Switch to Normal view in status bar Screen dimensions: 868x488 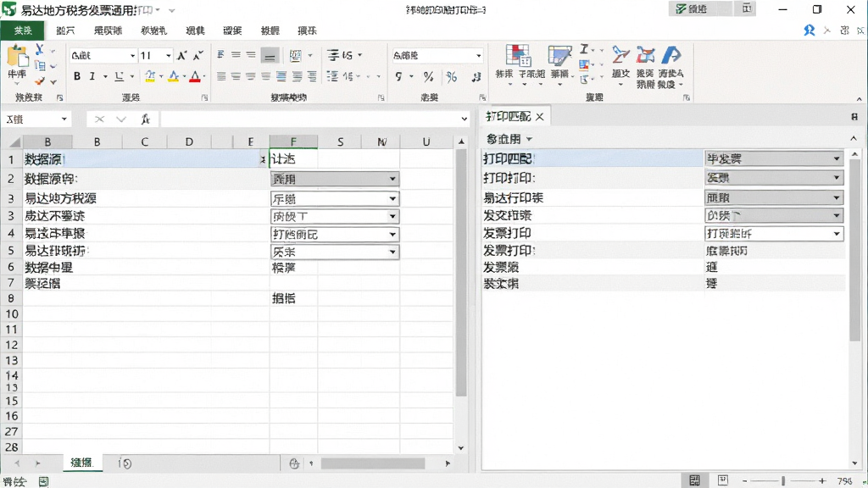pyautogui.click(x=694, y=480)
